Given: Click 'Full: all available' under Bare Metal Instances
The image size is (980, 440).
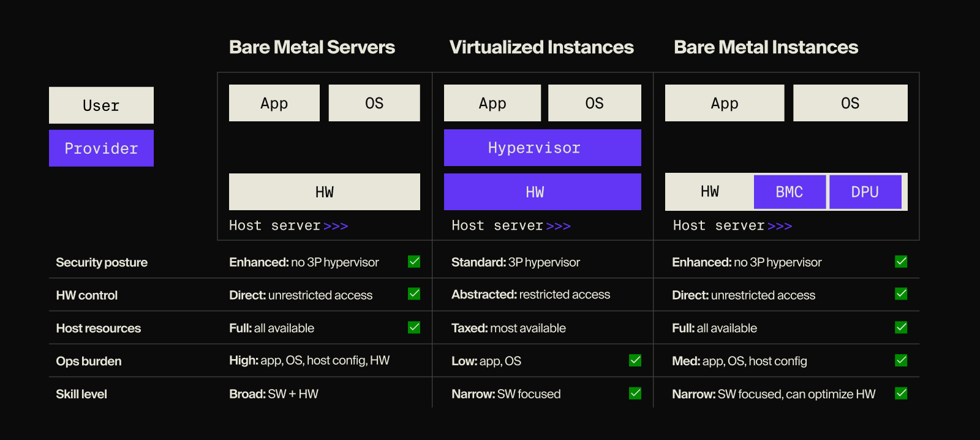Looking at the screenshot, I should pos(714,328).
